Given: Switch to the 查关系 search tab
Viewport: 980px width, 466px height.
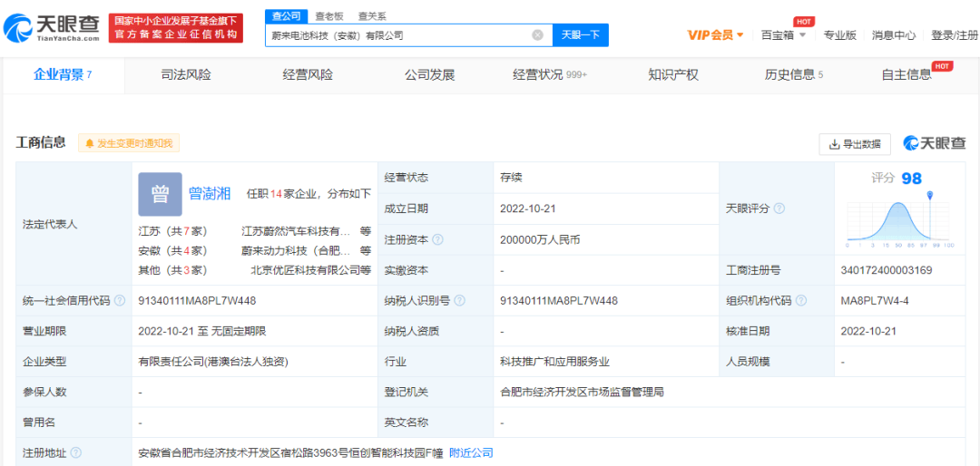Looking at the screenshot, I should [x=372, y=16].
